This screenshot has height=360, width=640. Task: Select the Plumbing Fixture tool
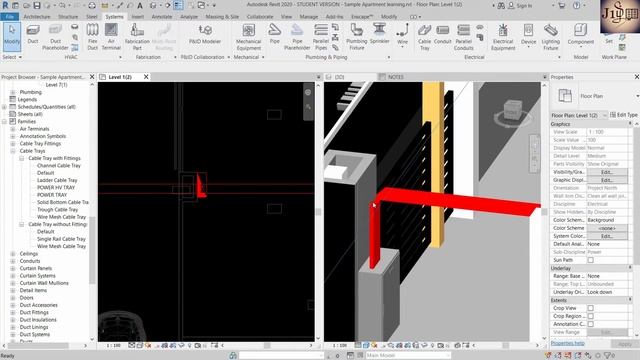point(356,37)
